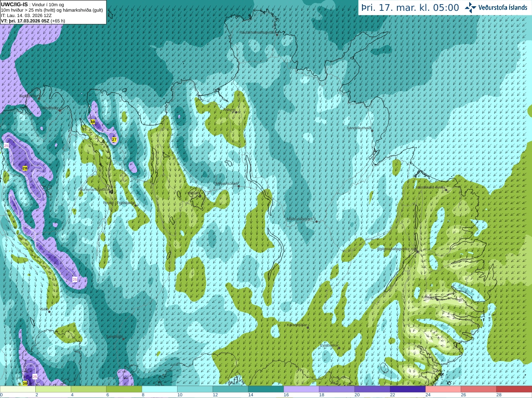Click the 26–28 m/s salmon legend swatch

click(479, 389)
